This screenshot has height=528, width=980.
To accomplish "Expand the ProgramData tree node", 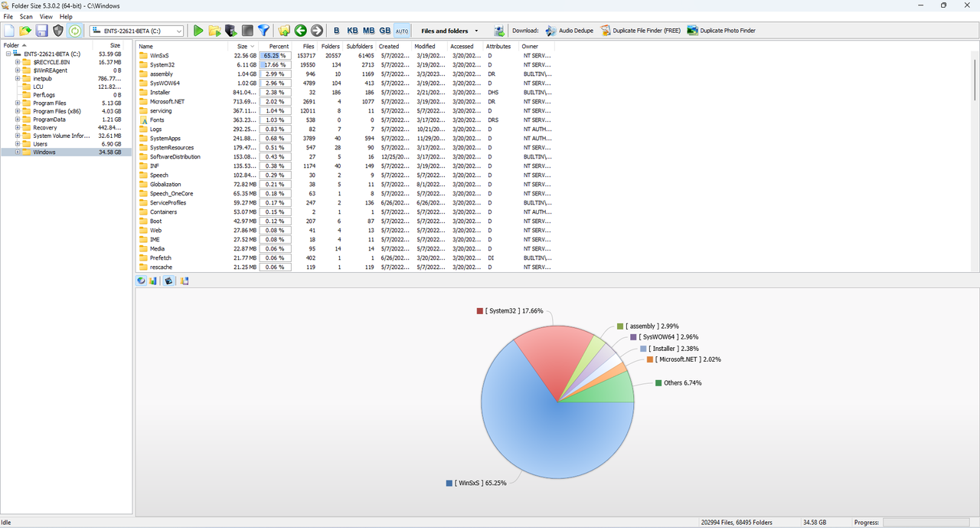I will point(18,120).
